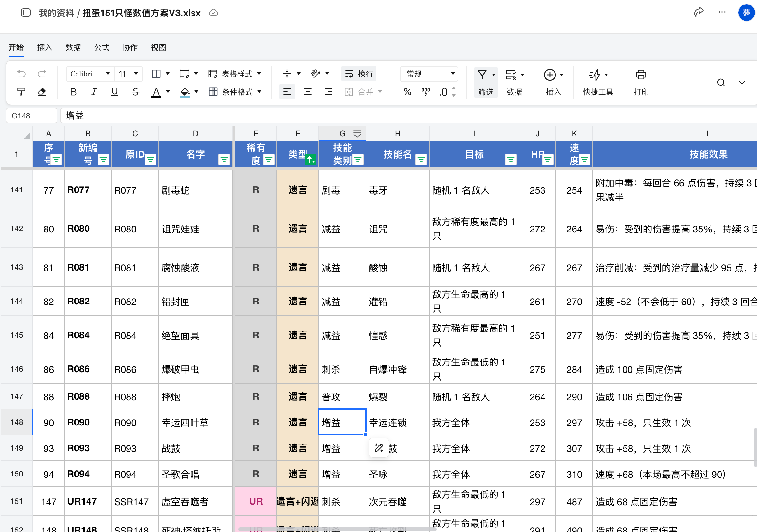Switch to the 插入 tab
This screenshot has height=532, width=757.
[45, 47]
